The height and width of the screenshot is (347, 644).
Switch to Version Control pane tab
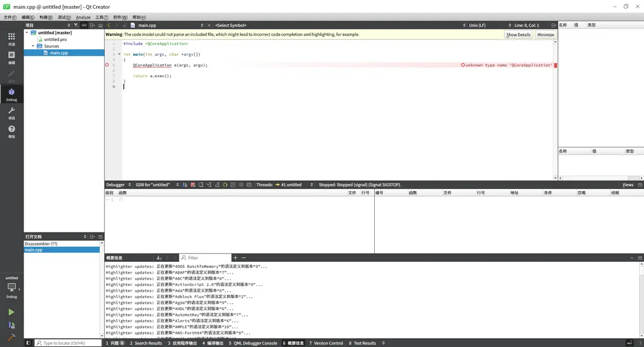[326, 343]
